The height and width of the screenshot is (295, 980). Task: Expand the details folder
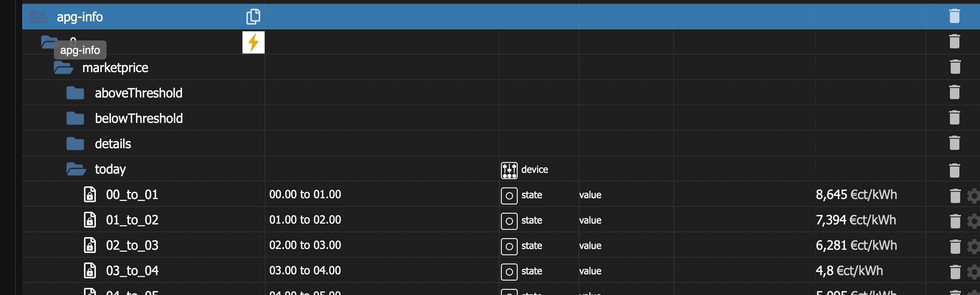click(x=75, y=144)
